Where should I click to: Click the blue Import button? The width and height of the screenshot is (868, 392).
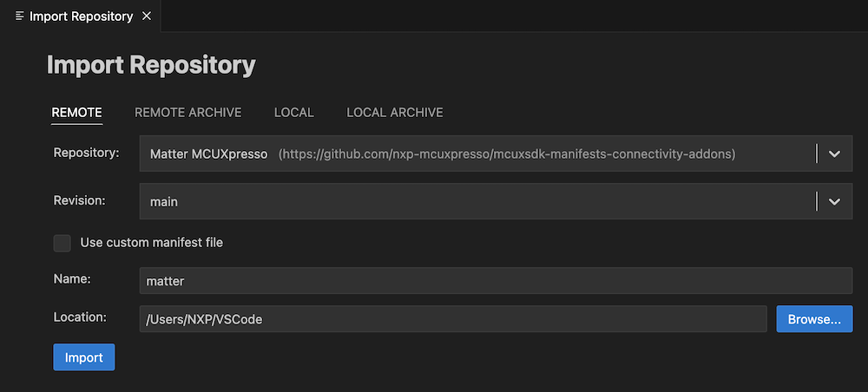coord(84,357)
